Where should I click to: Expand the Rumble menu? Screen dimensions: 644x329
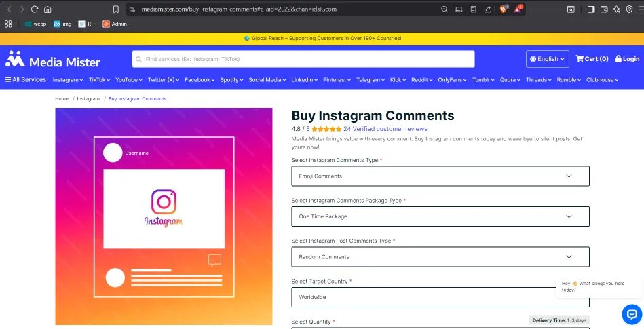click(569, 79)
